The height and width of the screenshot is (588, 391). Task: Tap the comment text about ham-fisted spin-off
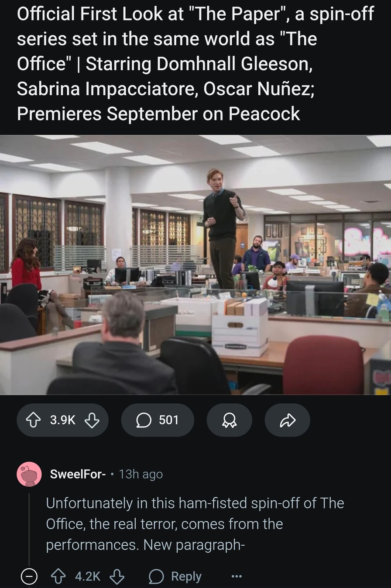tap(195, 524)
